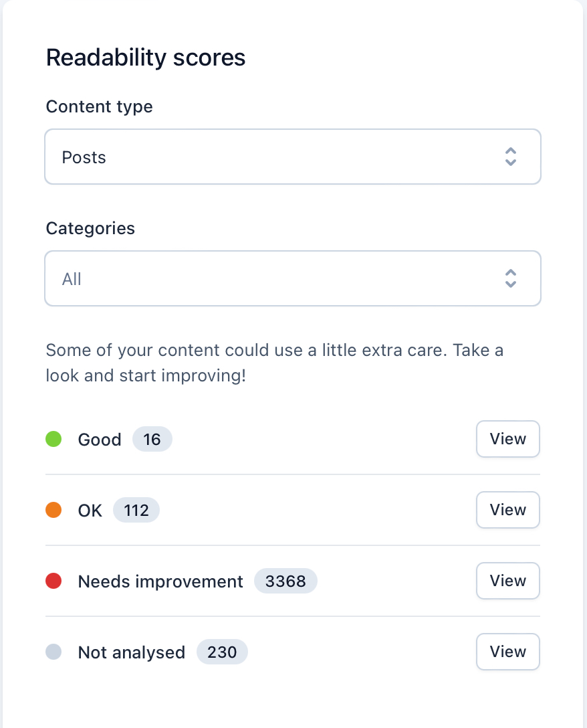Click the Content type label
Viewport: 587px width, 728px height.
99,106
